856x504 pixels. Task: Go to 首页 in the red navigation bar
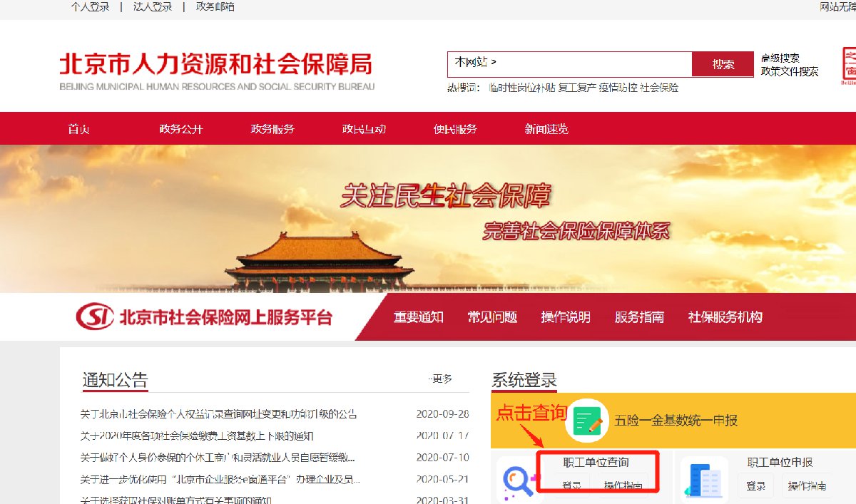(x=78, y=129)
